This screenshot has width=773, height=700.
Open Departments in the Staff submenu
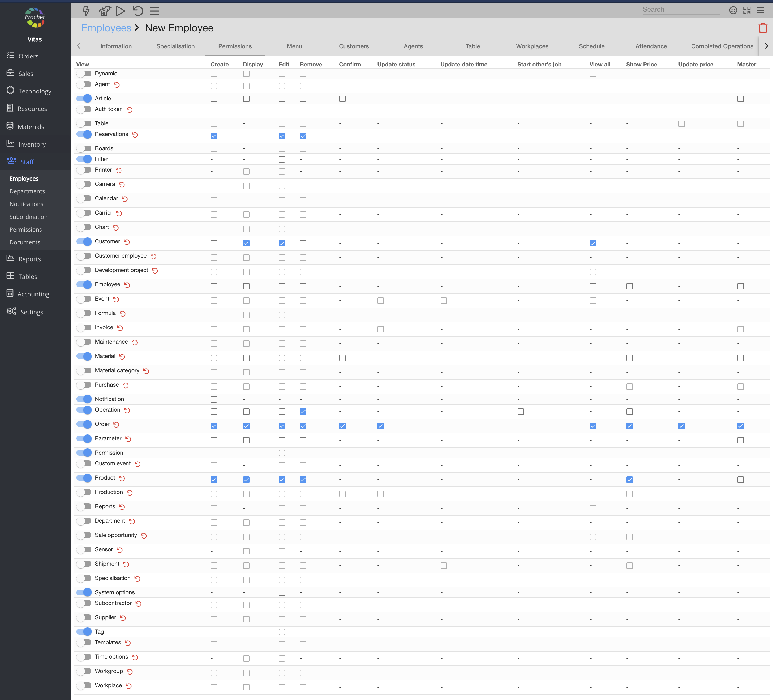[27, 191]
